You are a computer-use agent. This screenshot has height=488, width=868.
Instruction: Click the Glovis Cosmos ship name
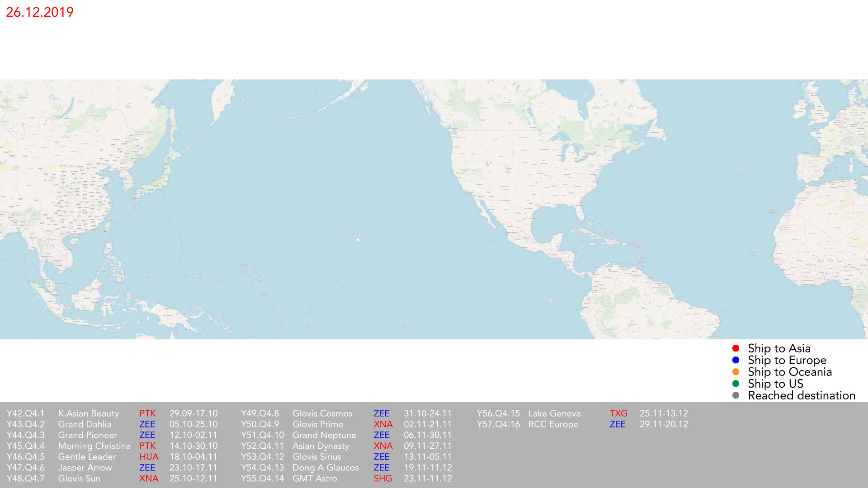point(322,413)
